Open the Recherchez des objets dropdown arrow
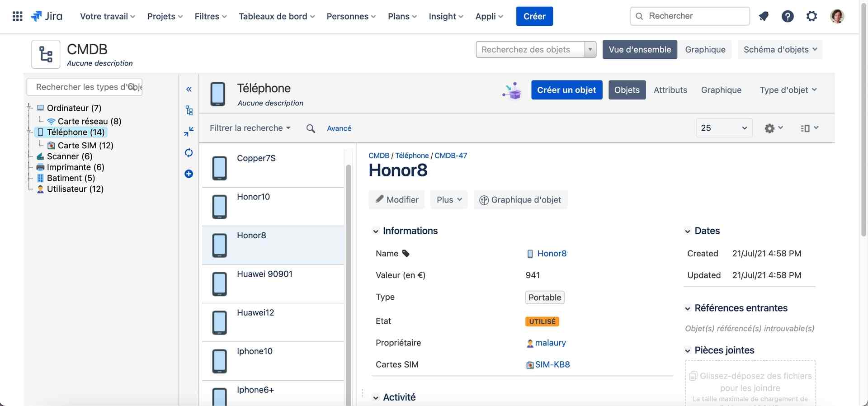 pyautogui.click(x=590, y=49)
